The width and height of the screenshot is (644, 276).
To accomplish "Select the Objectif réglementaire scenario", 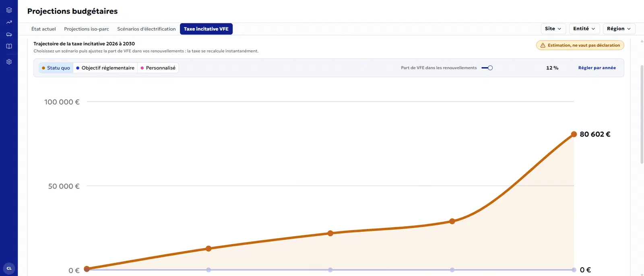I will pyautogui.click(x=105, y=68).
